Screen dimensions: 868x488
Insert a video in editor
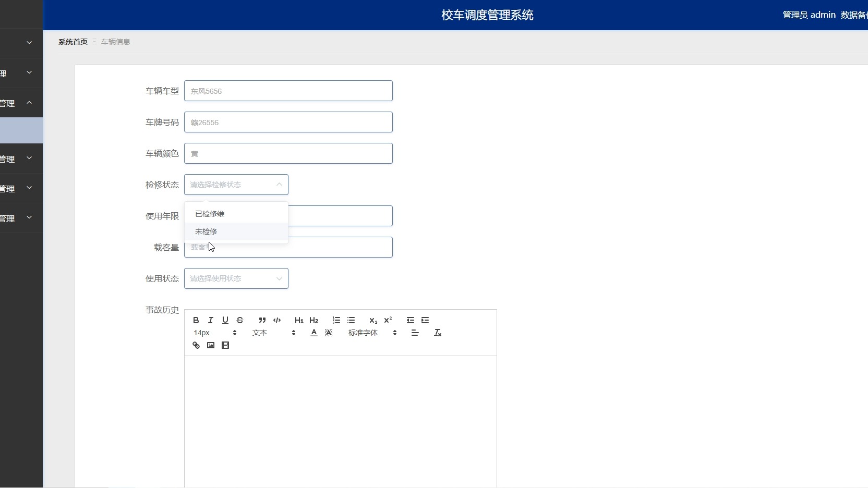coord(225,345)
